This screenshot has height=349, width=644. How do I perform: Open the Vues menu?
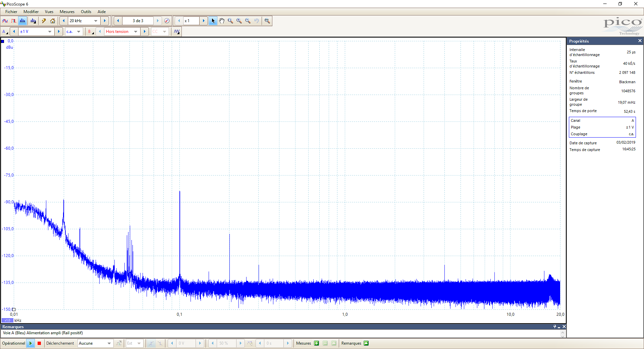point(49,12)
